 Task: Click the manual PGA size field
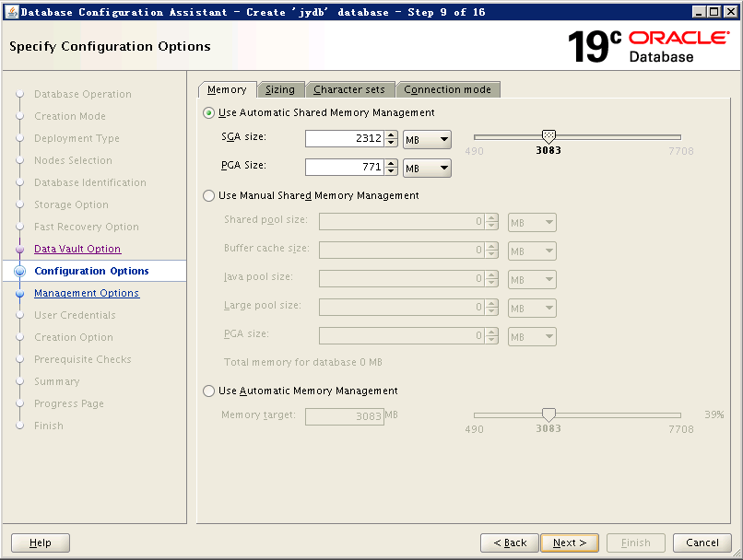(x=402, y=335)
